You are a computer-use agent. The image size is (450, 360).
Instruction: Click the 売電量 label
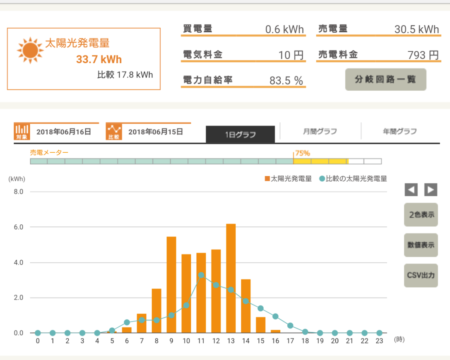tap(333, 29)
